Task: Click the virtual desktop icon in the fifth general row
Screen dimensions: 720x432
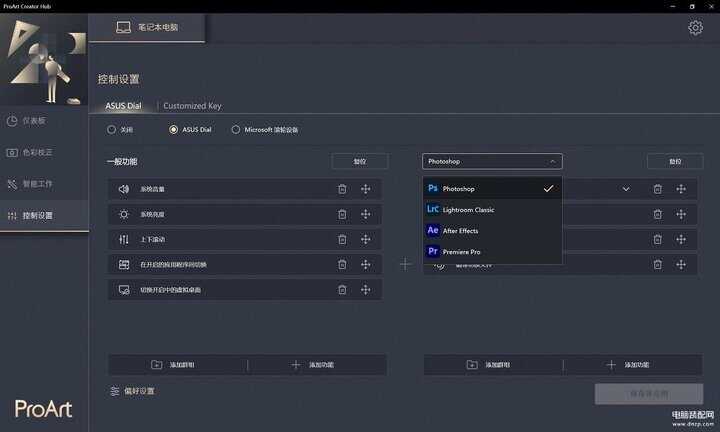Action: coord(124,290)
